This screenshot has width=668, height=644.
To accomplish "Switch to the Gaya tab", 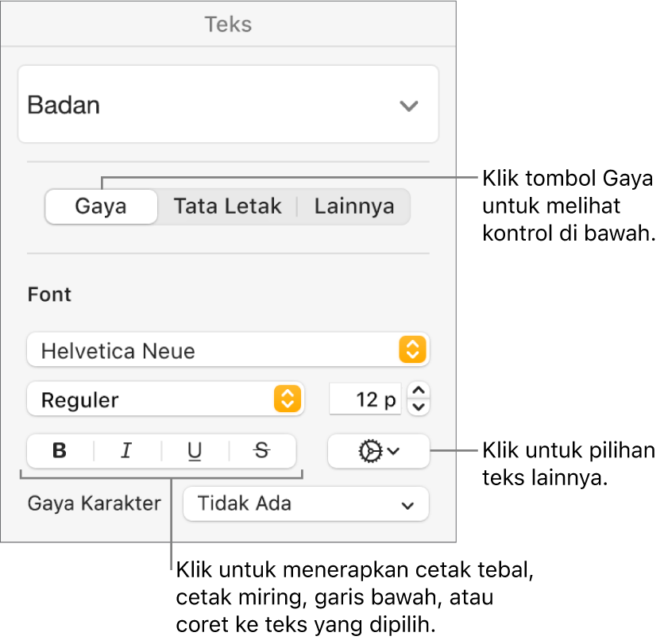I will click(x=102, y=206).
